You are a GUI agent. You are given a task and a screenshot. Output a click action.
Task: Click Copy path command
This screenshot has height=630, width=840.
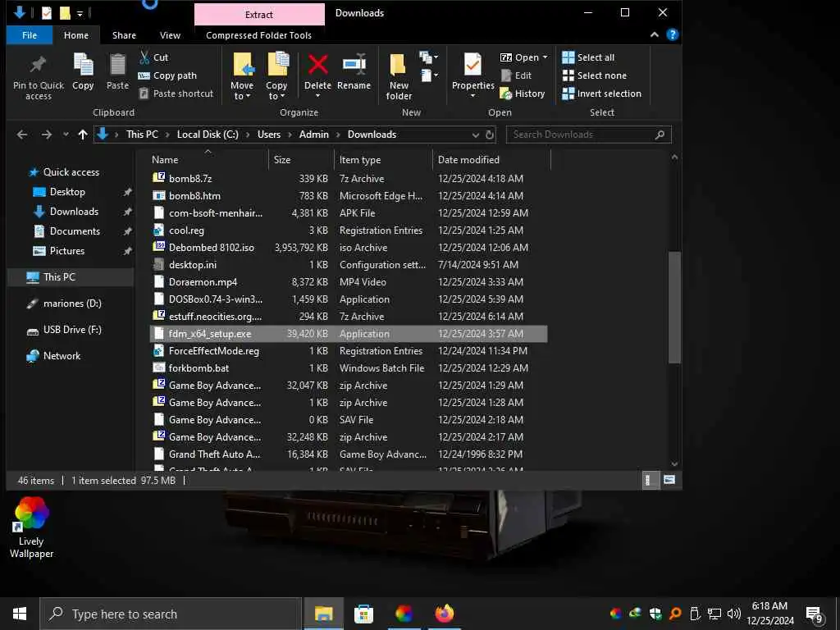[x=167, y=75]
